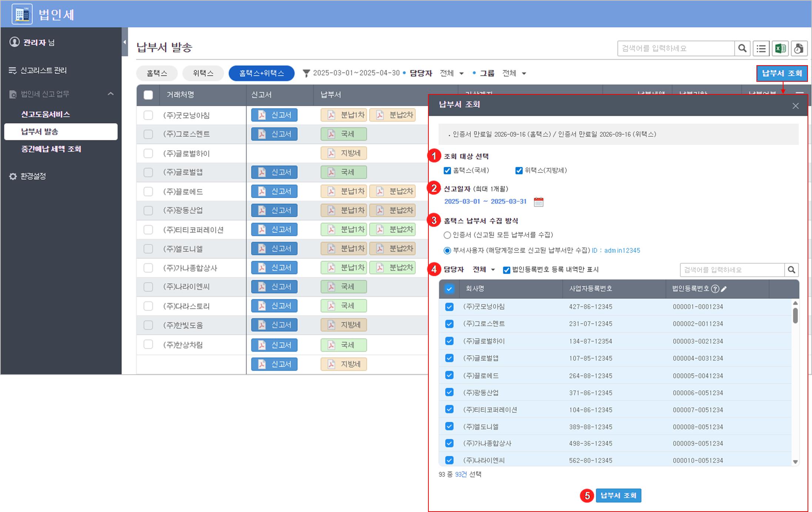Open the 환경설정 gear menu
Image resolution: width=812 pixels, height=512 pixels.
coord(33,176)
